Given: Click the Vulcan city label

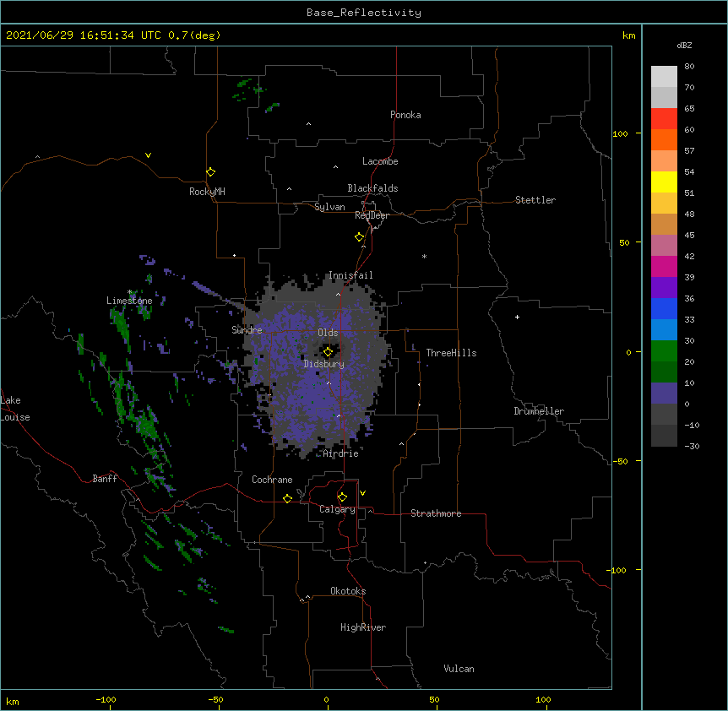Looking at the screenshot, I should pyautogui.click(x=459, y=669).
